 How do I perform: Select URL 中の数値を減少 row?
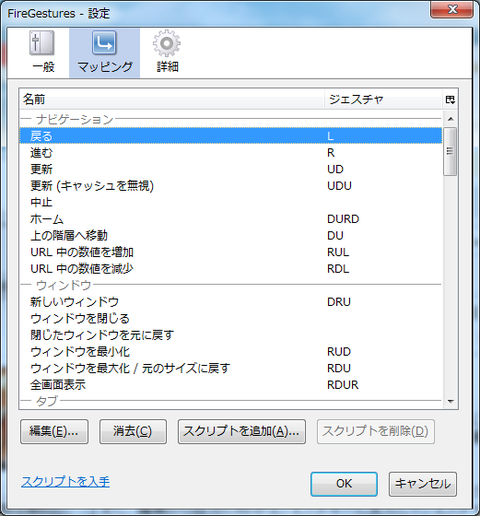coord(231,269)
